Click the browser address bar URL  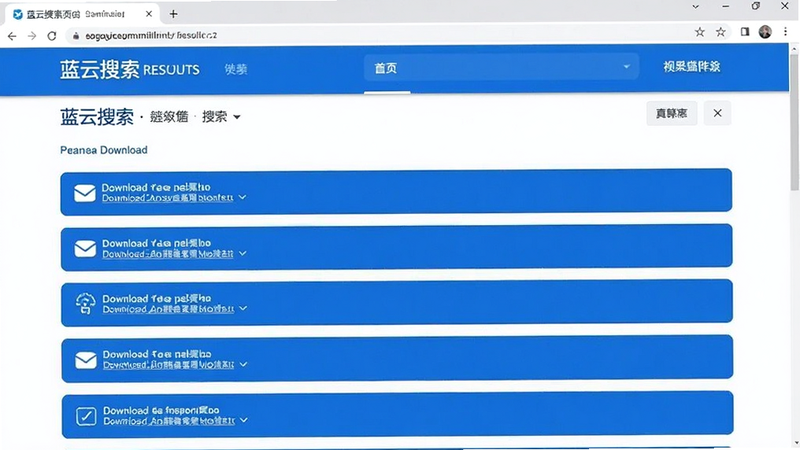tap(151, 36)
